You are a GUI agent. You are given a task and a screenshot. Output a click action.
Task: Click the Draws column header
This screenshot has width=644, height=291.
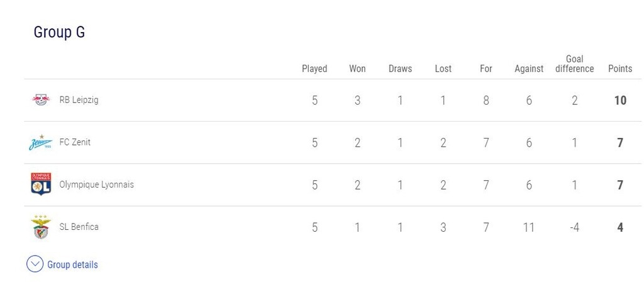(400, 69)
